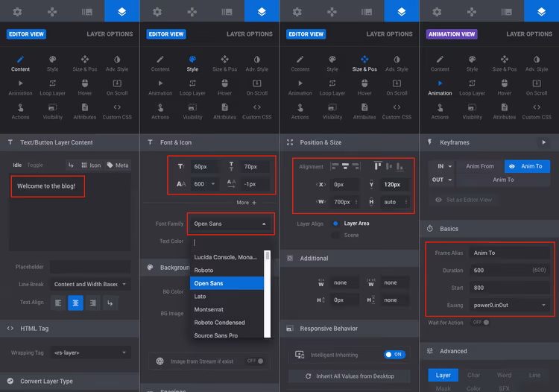Click Set as Editor View
The image size is (559, 392).
click(x=464, y=200)
